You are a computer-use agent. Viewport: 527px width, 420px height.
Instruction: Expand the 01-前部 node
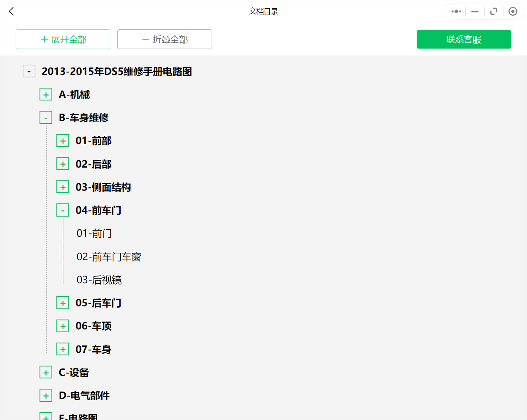63,140
